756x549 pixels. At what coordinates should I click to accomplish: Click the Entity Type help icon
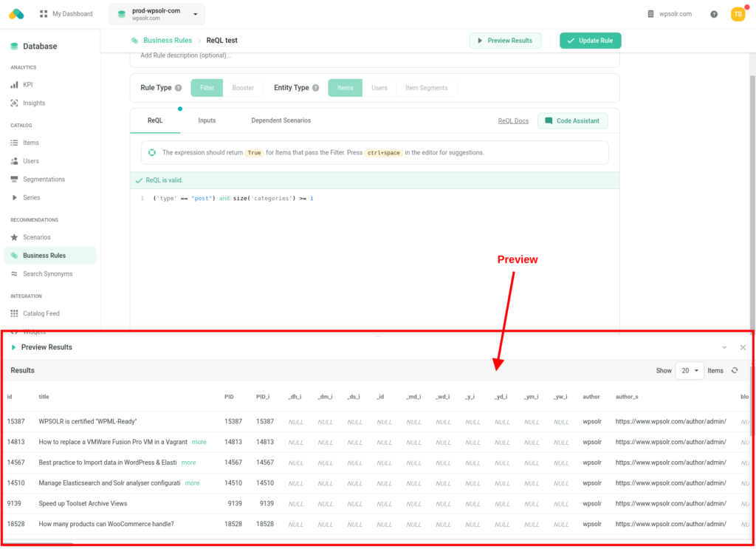pos(316,88)
